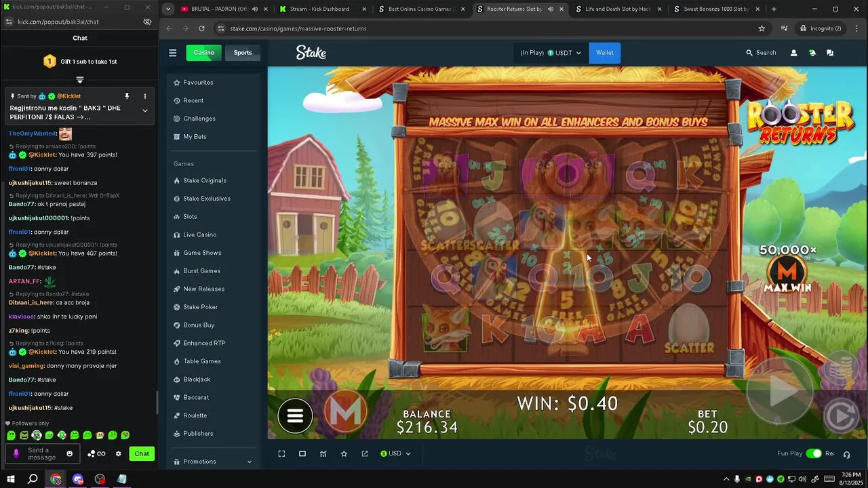Open the emoji picker in chat input

coord(69,453)
